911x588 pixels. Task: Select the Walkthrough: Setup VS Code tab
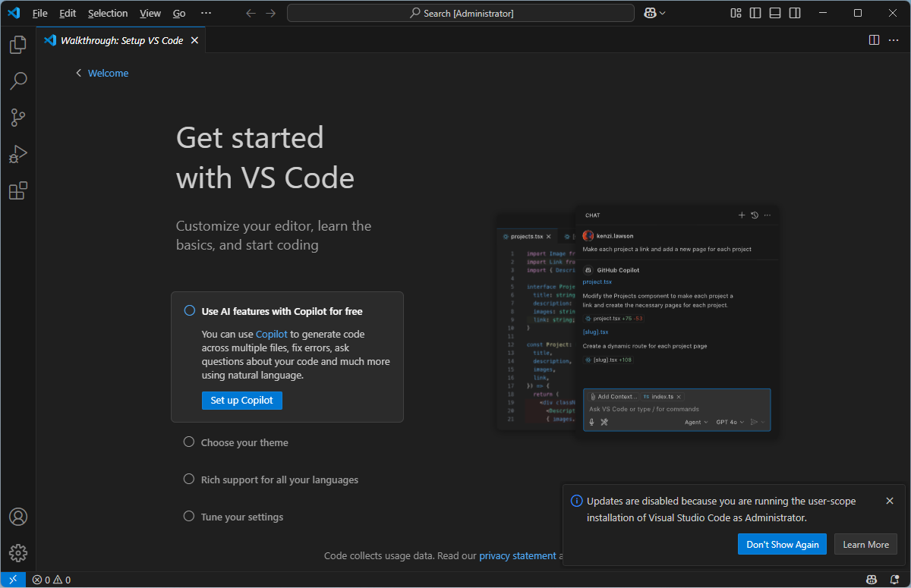(x=121, y=40)
